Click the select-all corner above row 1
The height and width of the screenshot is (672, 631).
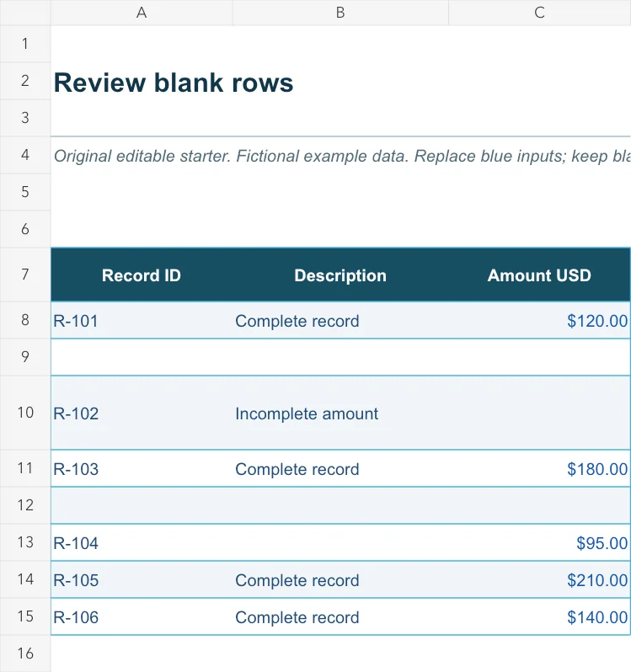pyautogui.click(x=25, y=13)
